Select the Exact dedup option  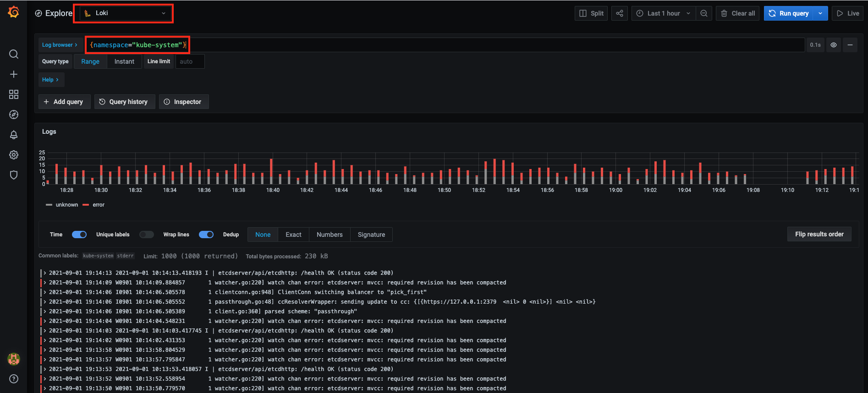[293, 235]
